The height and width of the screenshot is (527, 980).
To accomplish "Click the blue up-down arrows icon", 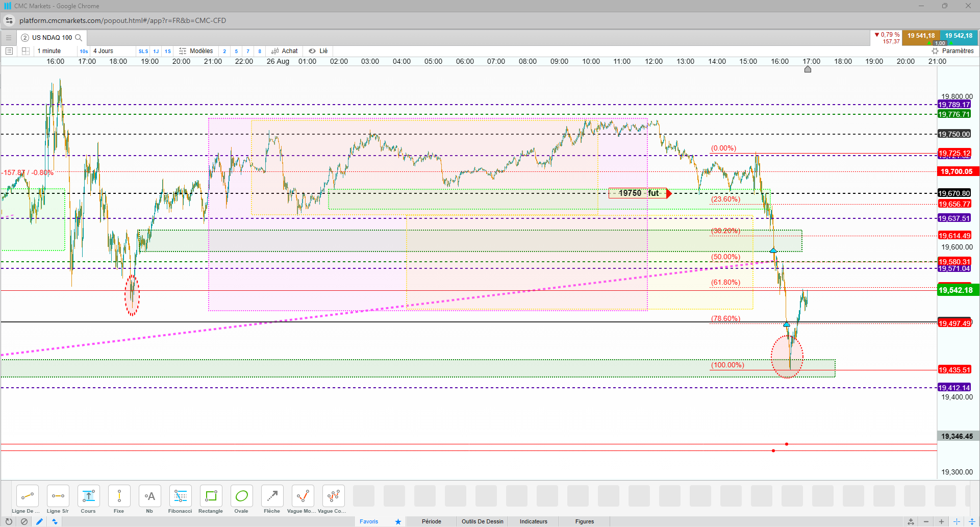I will [55, 521].
